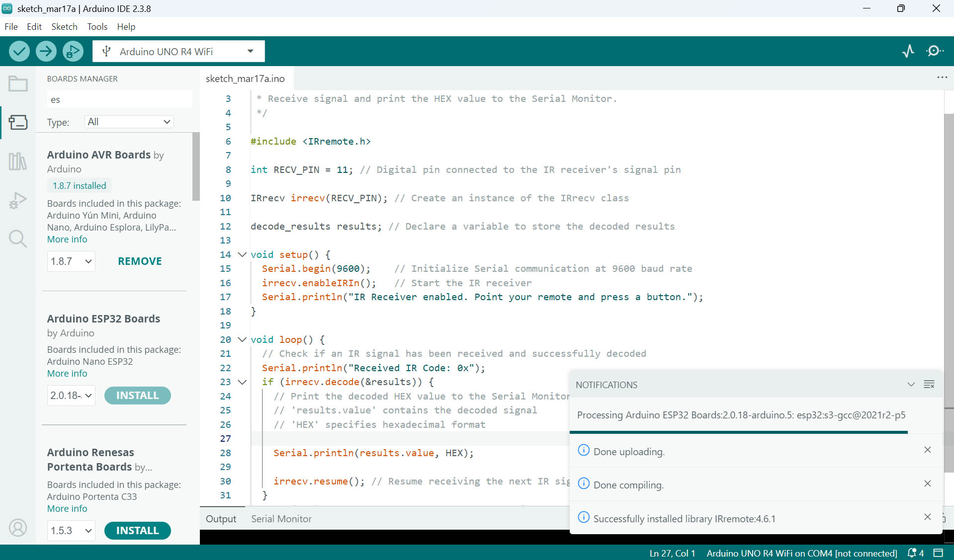Click INSTALL for Arduino Renesas Portenta Boards
This screenshot has width=954, height=560.
(x=138, y=531)
